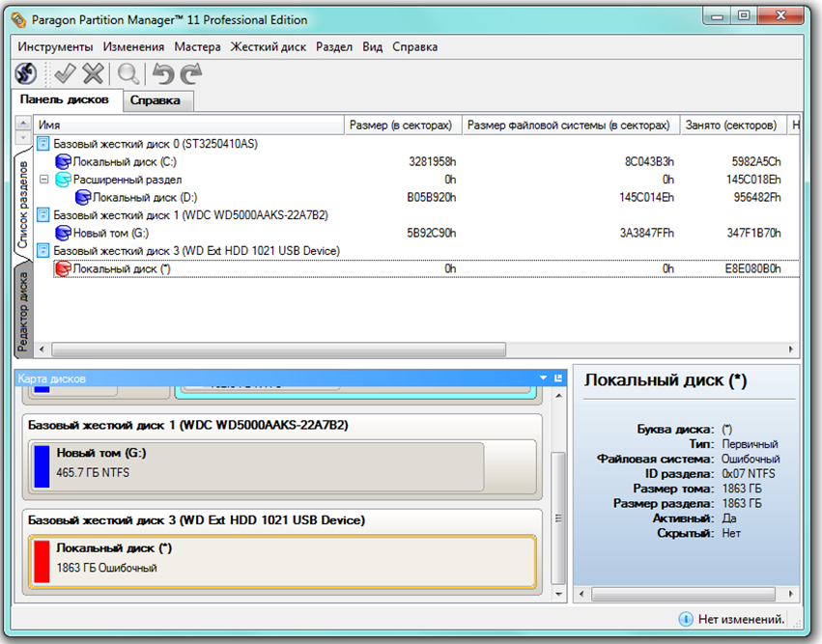Switch to the Панель дисков tab

(65, 99)
